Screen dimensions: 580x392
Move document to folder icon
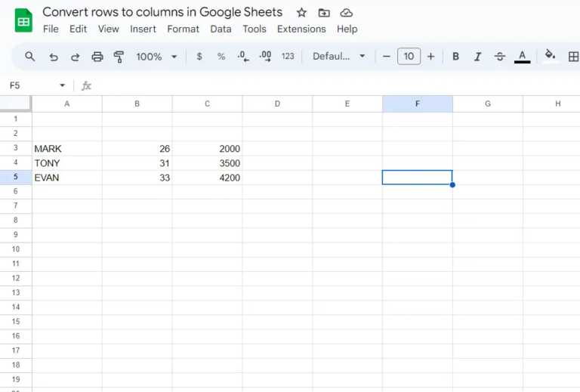point(324,13)
